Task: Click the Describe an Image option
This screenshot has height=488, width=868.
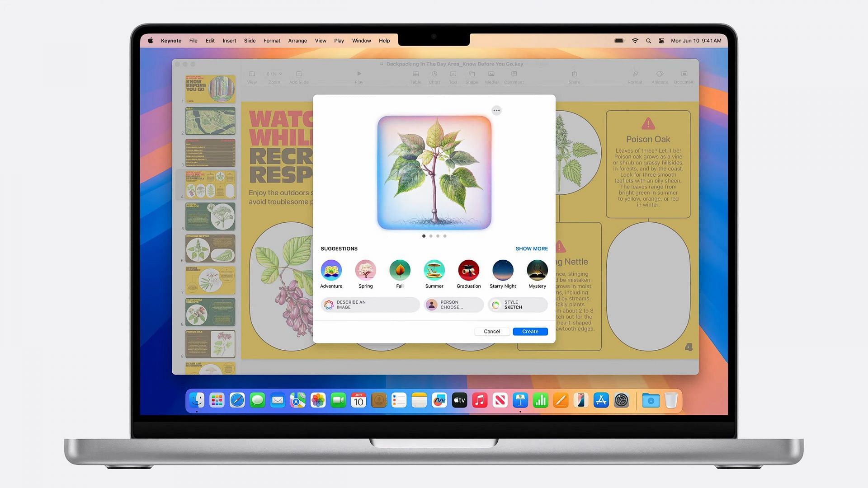Action: [370, 305]
